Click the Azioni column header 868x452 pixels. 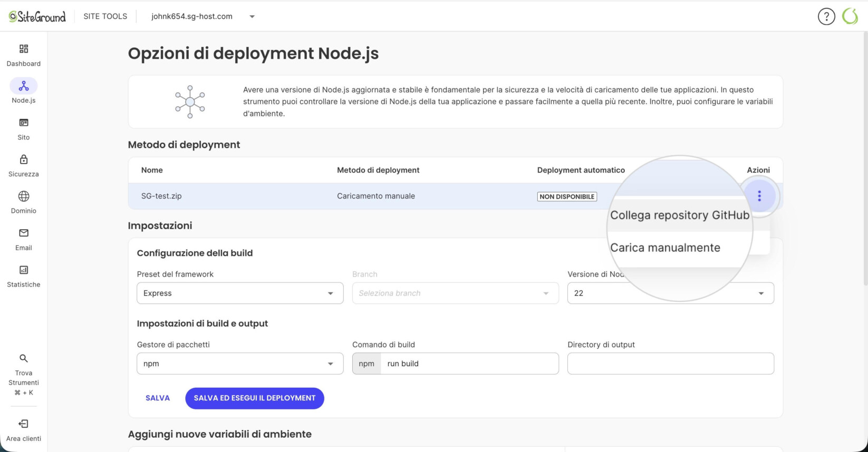point(758,170)
